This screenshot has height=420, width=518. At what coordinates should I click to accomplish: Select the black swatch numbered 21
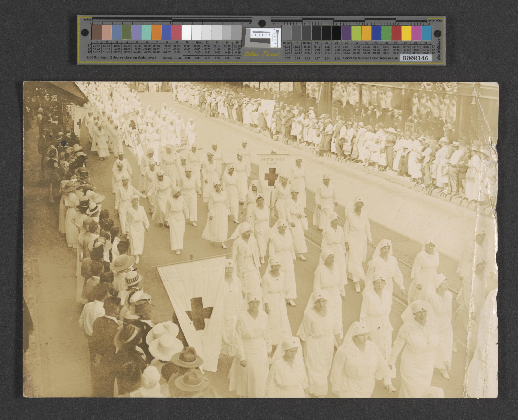[x=336, y=33]
